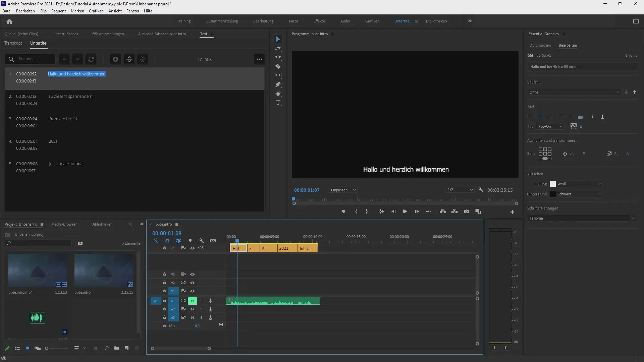Image resolution: width=644 pixels, height=362 pixels.
Task: Select the Track Select Forward tool
Action: pos(278,48)
